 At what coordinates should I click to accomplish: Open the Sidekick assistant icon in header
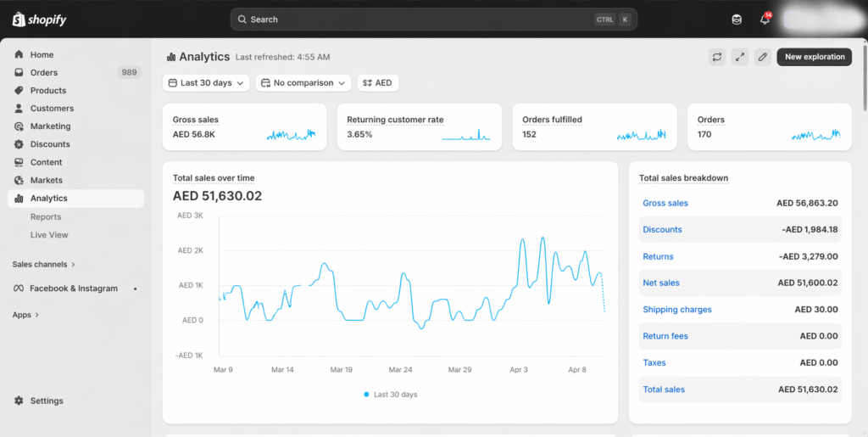737,20
